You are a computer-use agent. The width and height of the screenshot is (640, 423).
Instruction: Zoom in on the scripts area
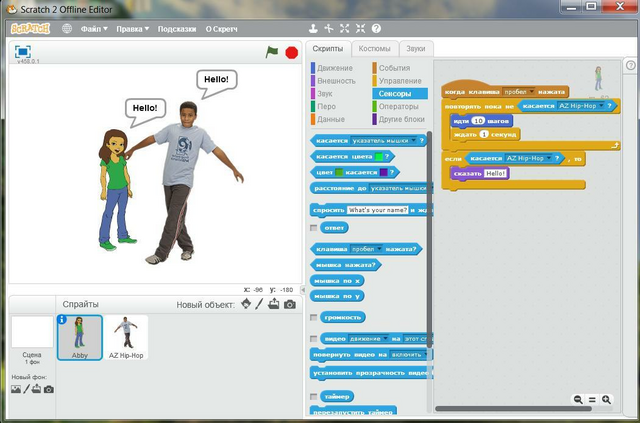click(607, 399)
